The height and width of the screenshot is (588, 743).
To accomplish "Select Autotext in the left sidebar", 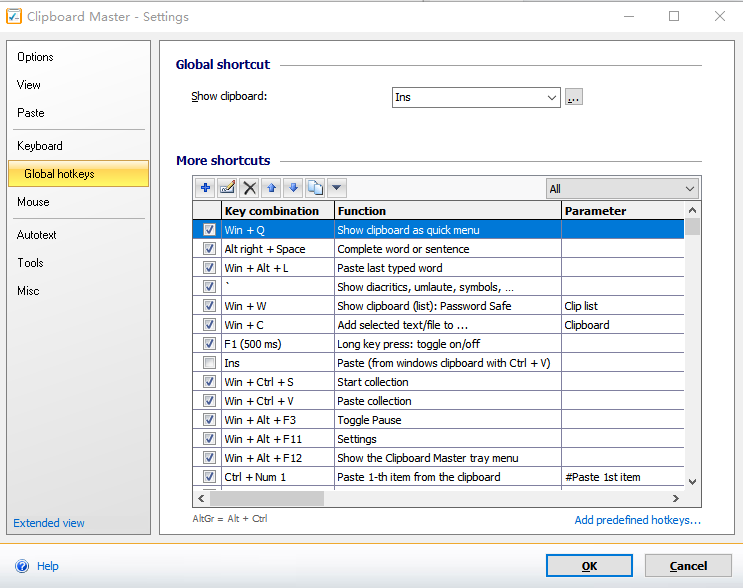I will pyautogui.click(x=37, y=235).
